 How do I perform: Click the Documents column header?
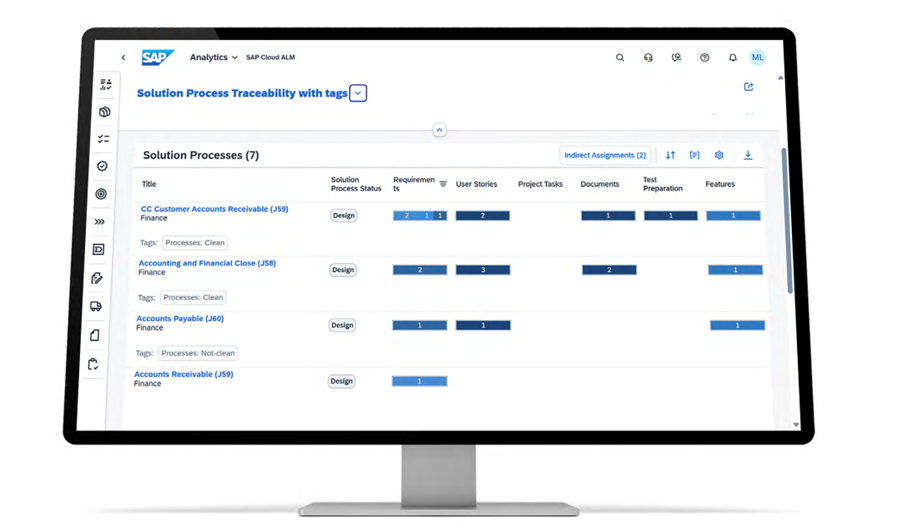[x=600, y=184]
